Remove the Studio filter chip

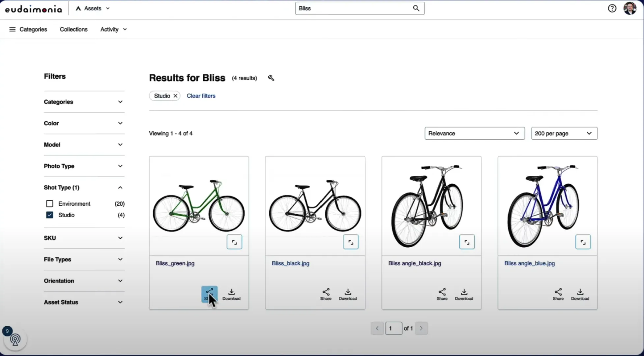(175, 96)
